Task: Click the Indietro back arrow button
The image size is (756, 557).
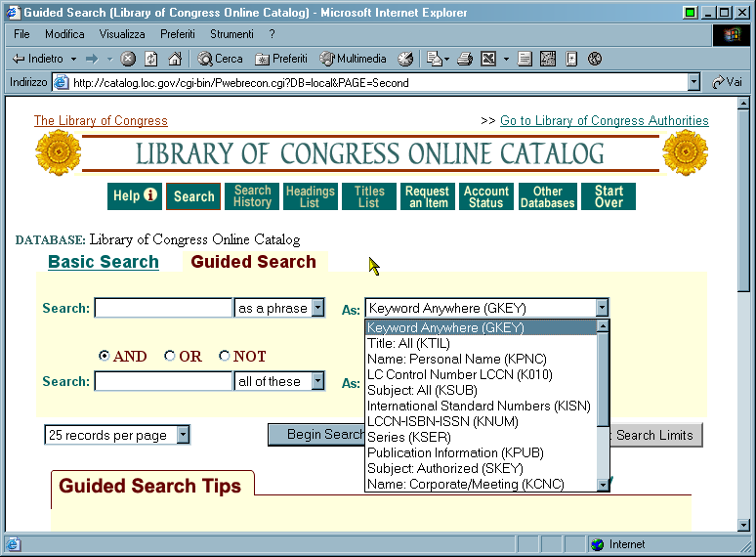Action: pyautogui.click(x=37, y=59)
